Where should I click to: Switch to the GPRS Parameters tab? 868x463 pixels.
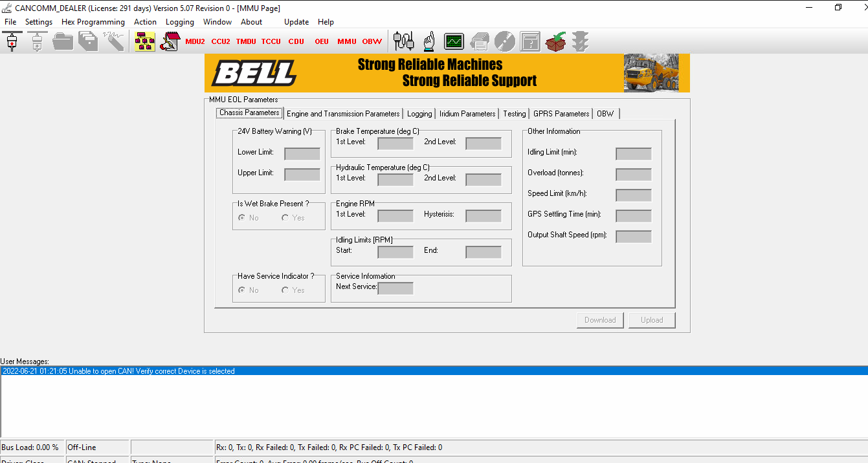(x=561, y=113)
